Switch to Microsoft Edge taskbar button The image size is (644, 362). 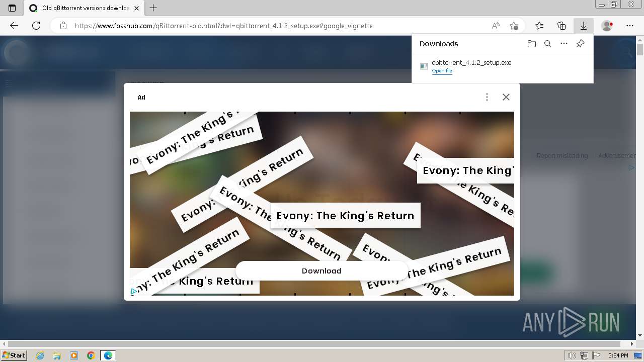point(108,355)
